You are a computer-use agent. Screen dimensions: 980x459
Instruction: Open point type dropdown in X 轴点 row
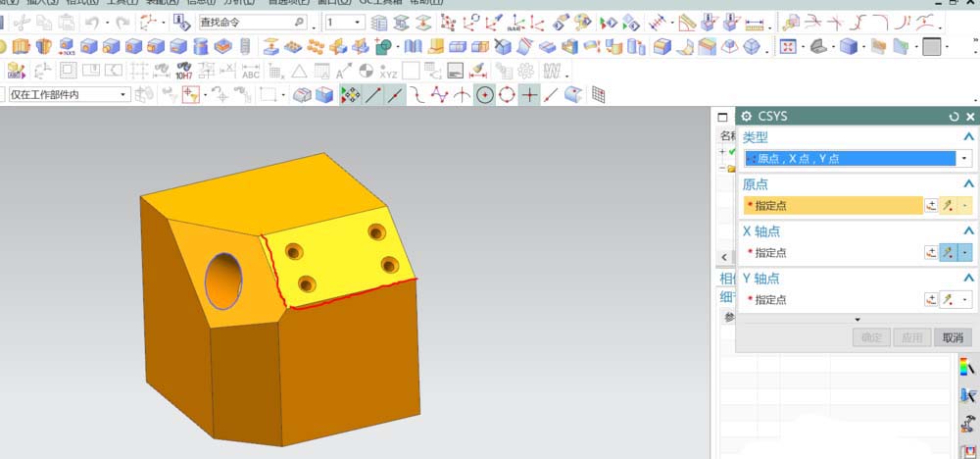[965, 253]
